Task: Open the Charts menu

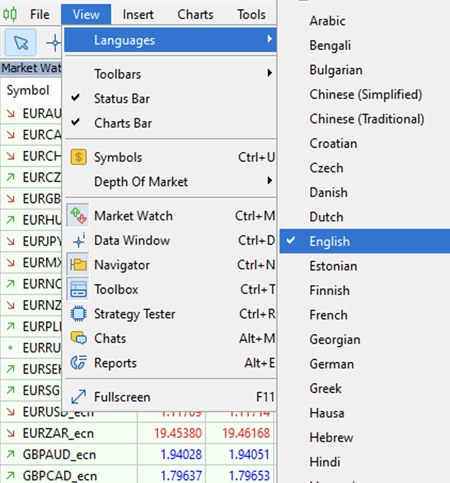Action: (x=195, y=14)
